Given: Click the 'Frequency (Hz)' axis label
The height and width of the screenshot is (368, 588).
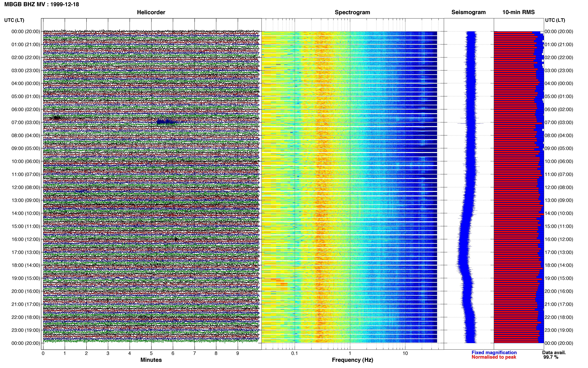Looking at the screenshot, I should point(352,360).
